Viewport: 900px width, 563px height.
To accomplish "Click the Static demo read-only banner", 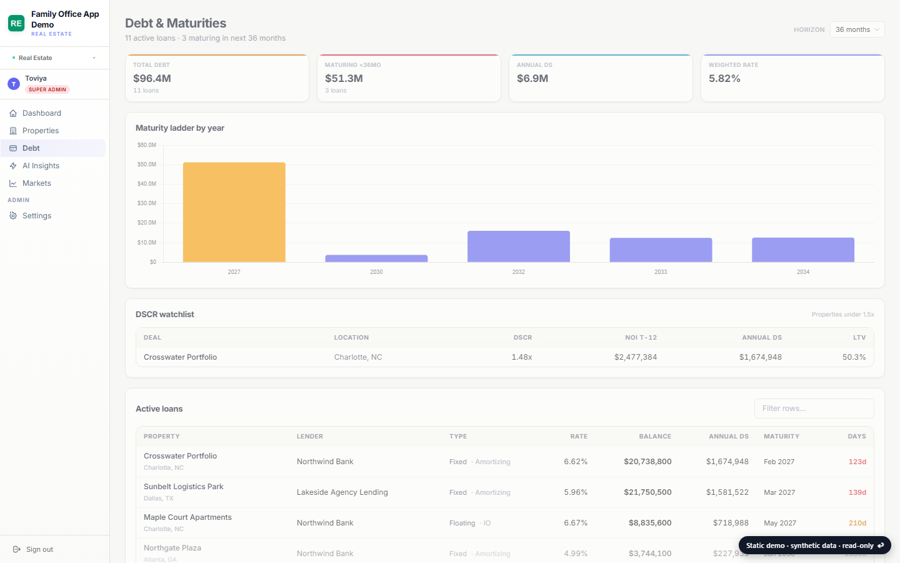I will pos(814,545).
